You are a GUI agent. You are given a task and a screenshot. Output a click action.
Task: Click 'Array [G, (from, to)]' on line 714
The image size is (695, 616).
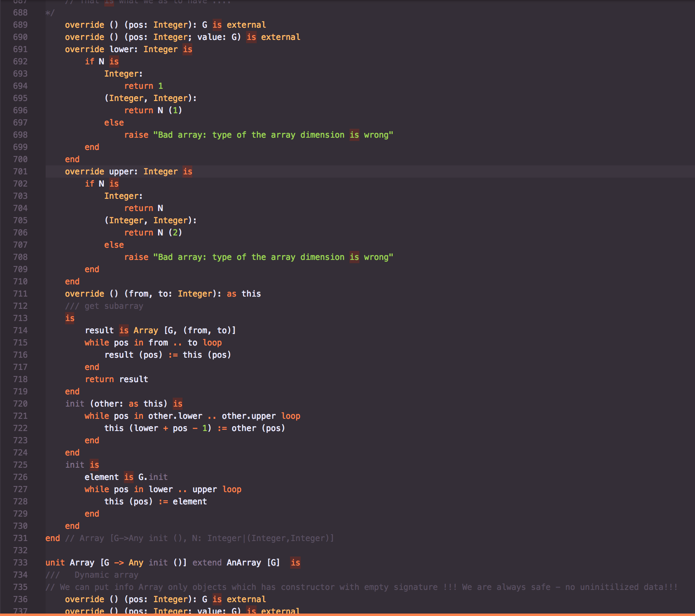[185, 330]
